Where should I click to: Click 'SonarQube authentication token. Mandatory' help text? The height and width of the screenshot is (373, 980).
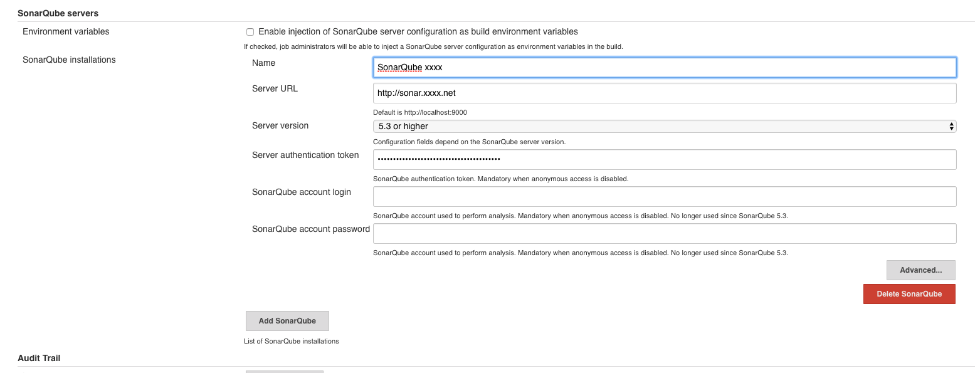[500, 179]
